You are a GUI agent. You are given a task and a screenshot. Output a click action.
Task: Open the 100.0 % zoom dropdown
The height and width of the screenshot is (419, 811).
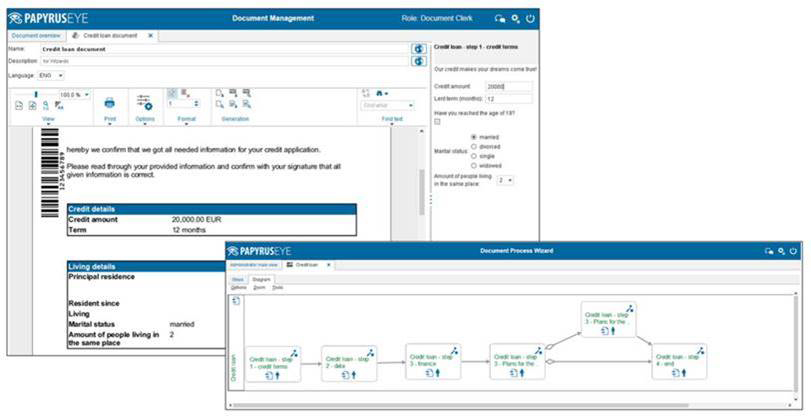click(x=75, y=95)
